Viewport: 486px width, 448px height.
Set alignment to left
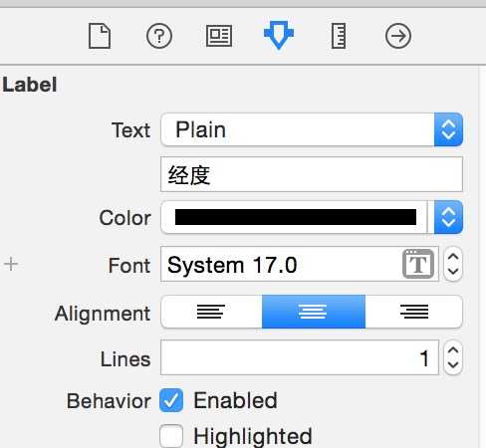click(x=211, y=312)
